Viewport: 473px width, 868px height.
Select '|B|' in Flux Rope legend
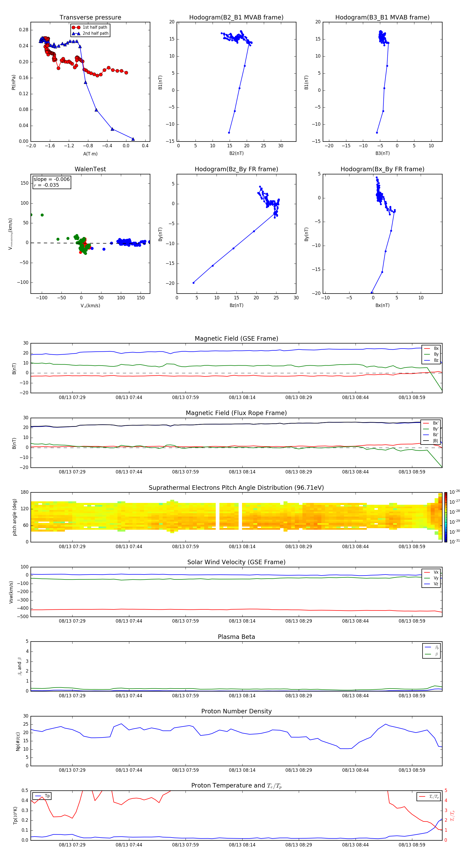coord(431,441)
